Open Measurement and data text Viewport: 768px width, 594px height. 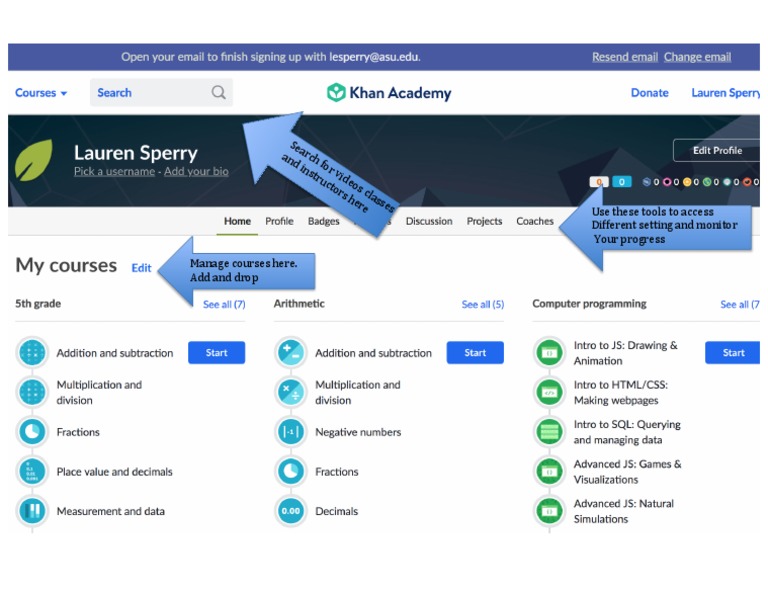coord(111,511)
